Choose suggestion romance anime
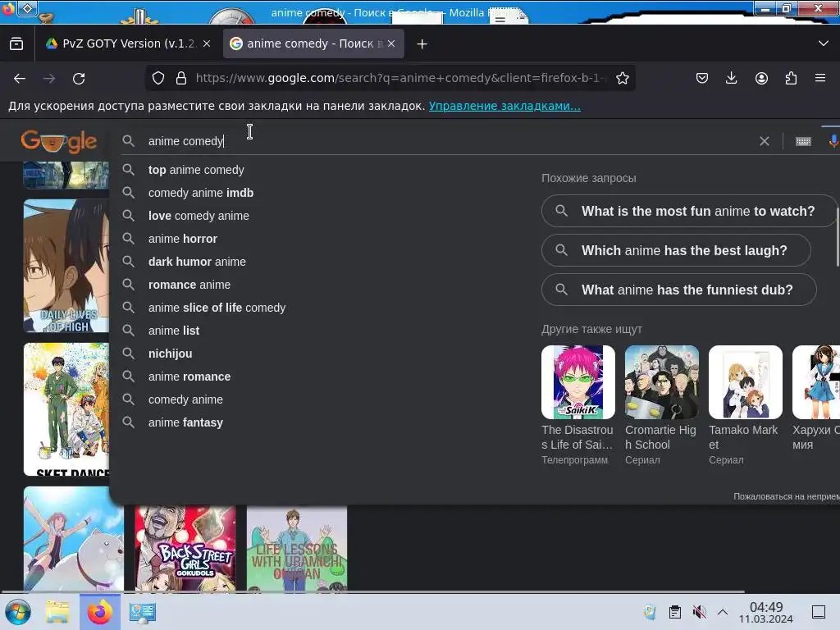The image size is (840, 630). [x=189, y=285]
